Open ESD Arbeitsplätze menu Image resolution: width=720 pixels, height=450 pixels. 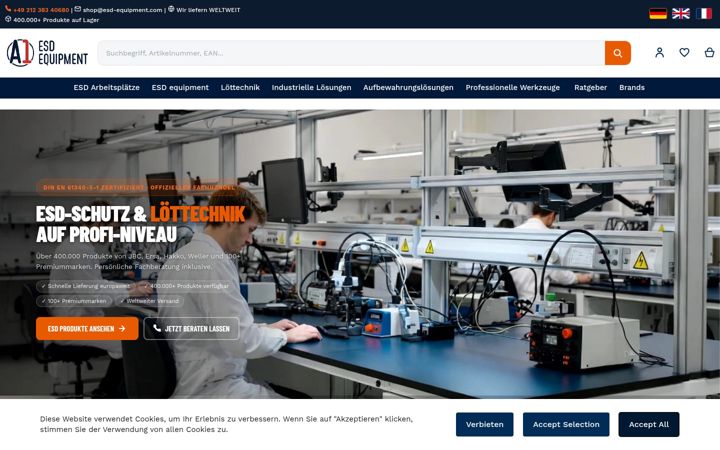click(x=107, y=87)
